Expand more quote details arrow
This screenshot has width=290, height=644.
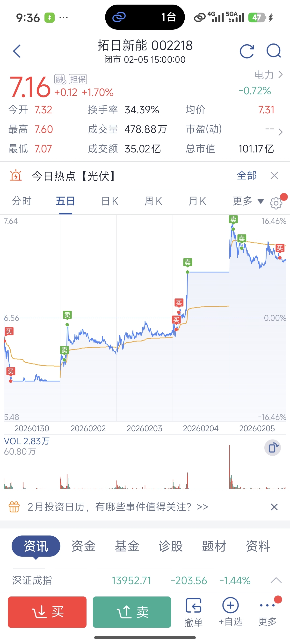[281, 132]
